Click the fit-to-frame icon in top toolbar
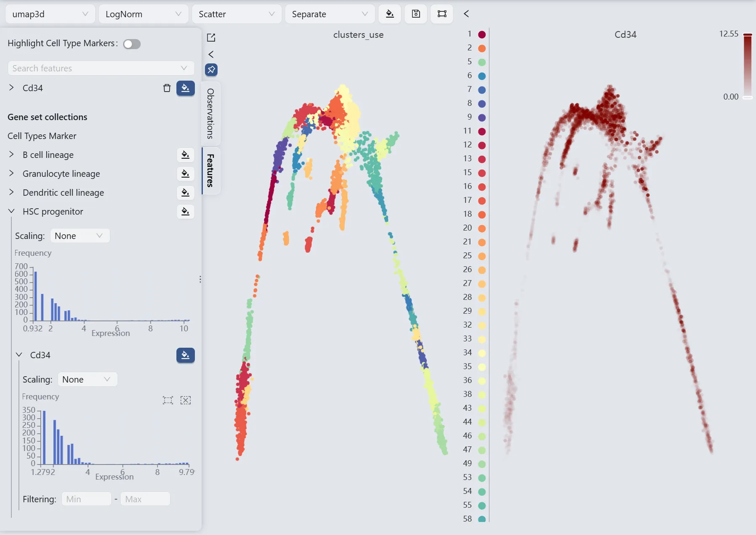This screenshot has width=756, height=535. [442, 14]
